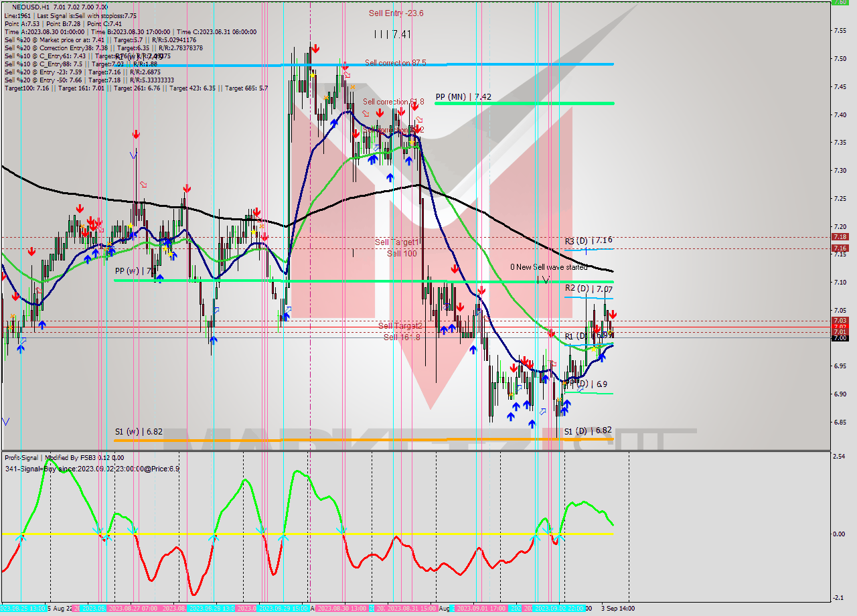857x616 pixels.
Task: Click the red 7.16 price tag on axis
Action: tap(839, 248)
